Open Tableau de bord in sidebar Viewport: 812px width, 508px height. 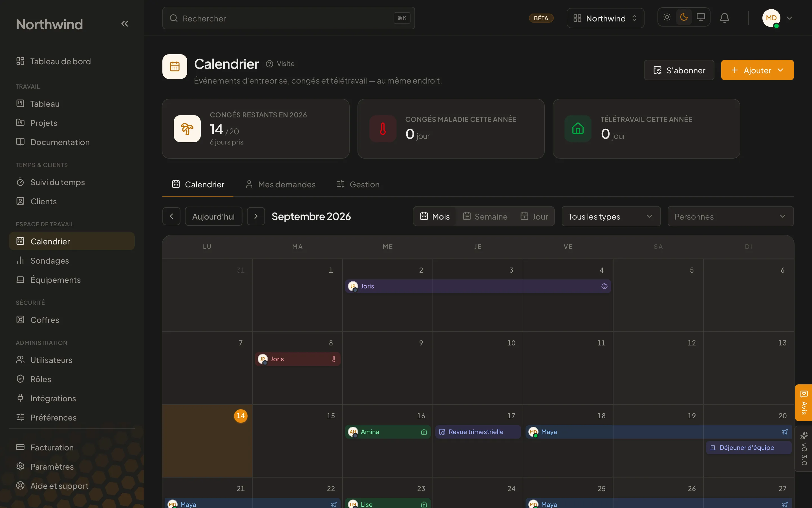(x=72, y=62)
